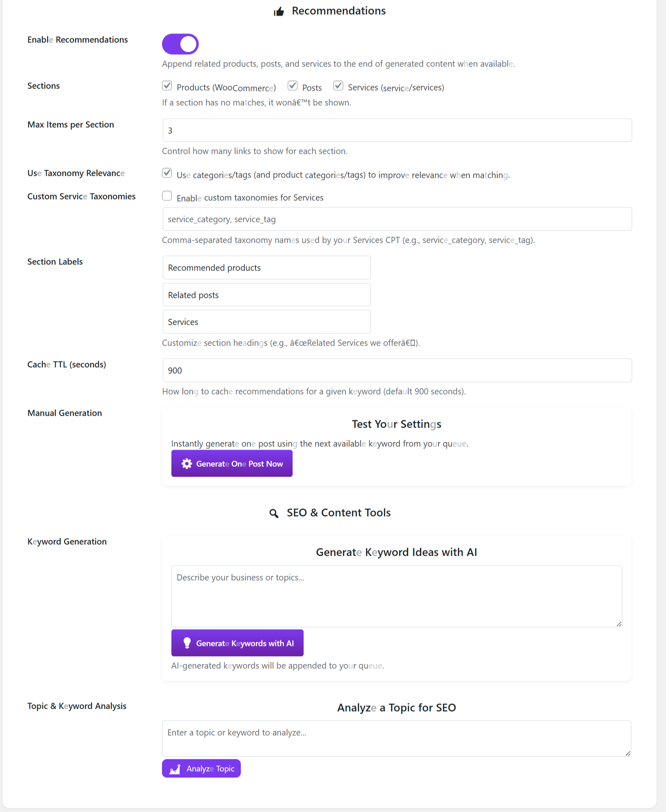Click the lightbulb icon on Generate Keywords button

186,643
